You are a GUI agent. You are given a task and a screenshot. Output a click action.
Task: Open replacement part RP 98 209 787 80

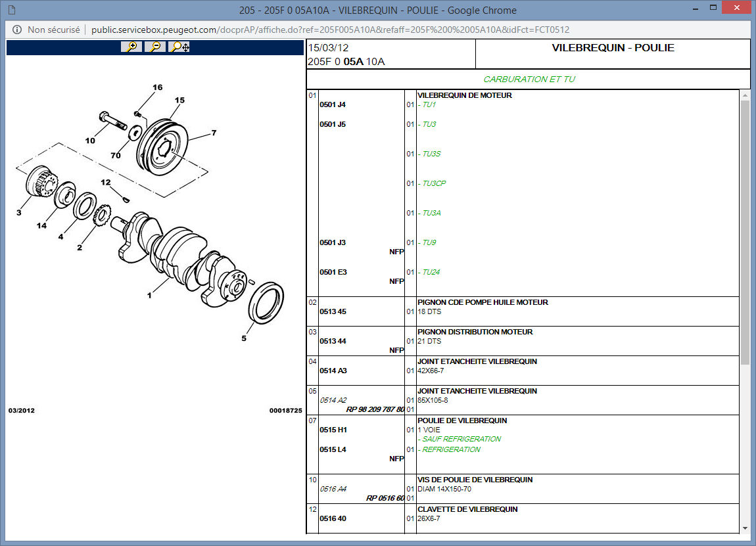[x=375, y=409]
